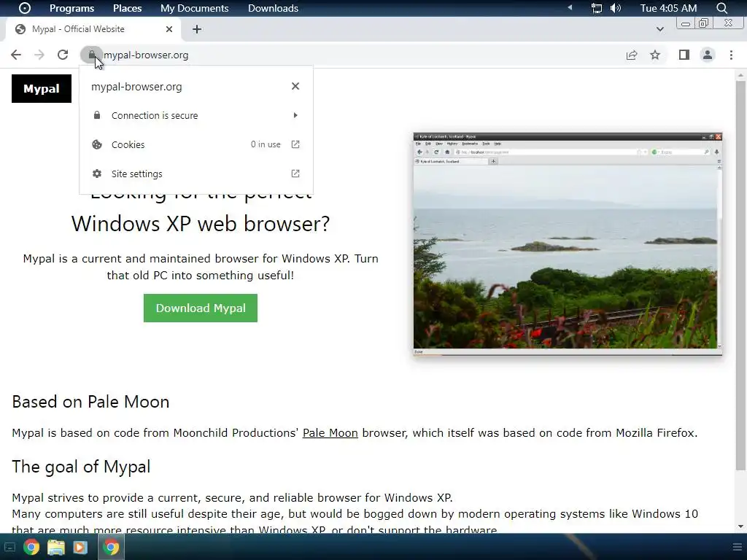This screenshot has height=560, width=747.
Task: Open the profile avatar menu
Action: click(708, 55)
